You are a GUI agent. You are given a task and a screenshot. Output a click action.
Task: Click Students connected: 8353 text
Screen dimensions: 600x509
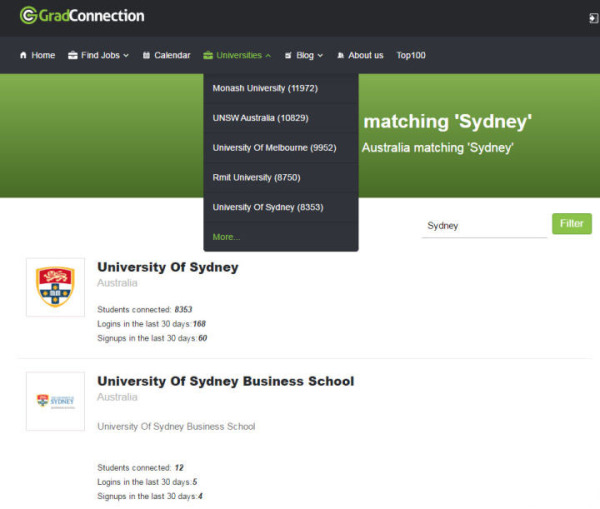pos(145,309)
